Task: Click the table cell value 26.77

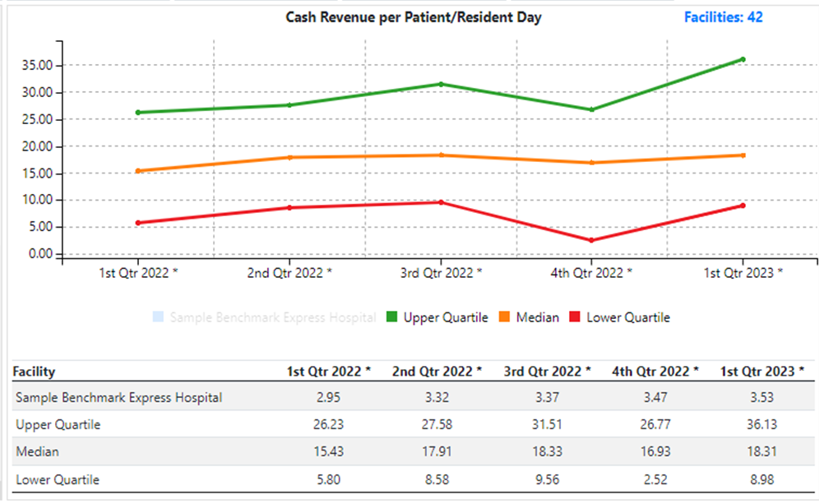Action: [655, 424]
